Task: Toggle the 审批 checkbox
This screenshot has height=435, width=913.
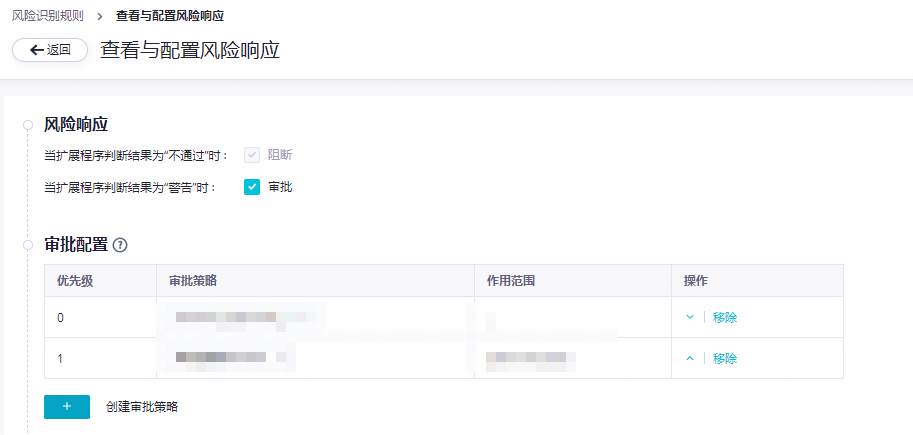Action: (252, 187)
